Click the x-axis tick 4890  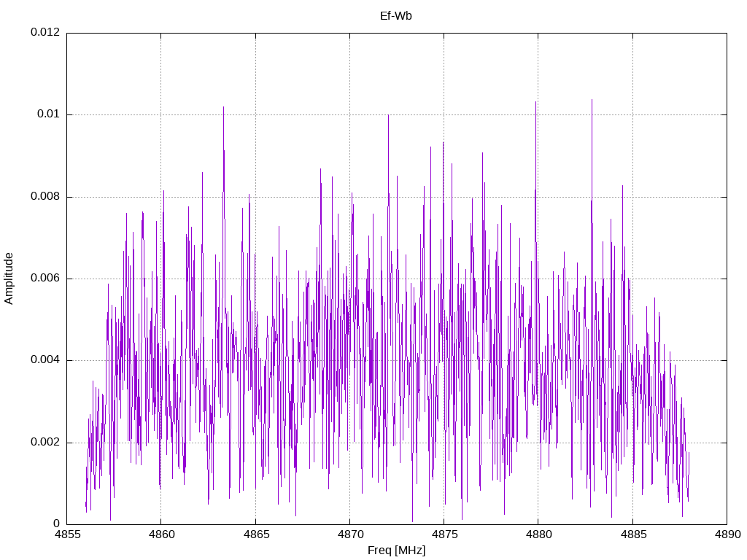(727, 534)
